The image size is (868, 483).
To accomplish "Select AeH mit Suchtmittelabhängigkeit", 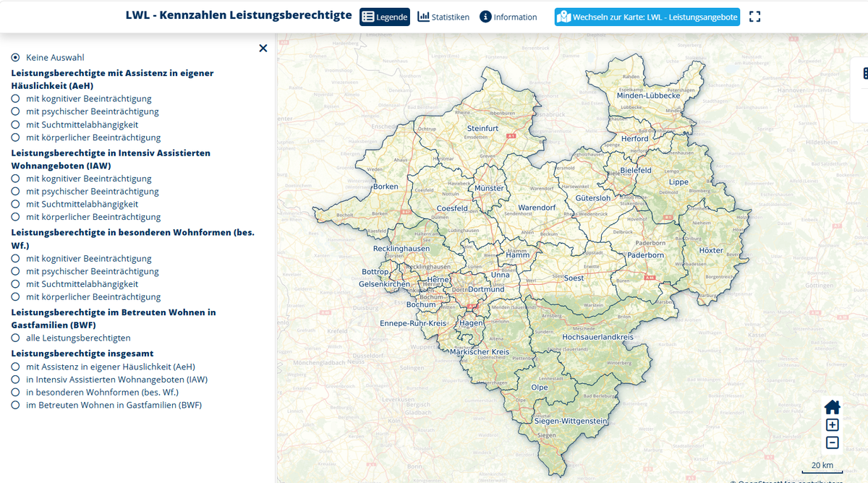I will (15, 124).
